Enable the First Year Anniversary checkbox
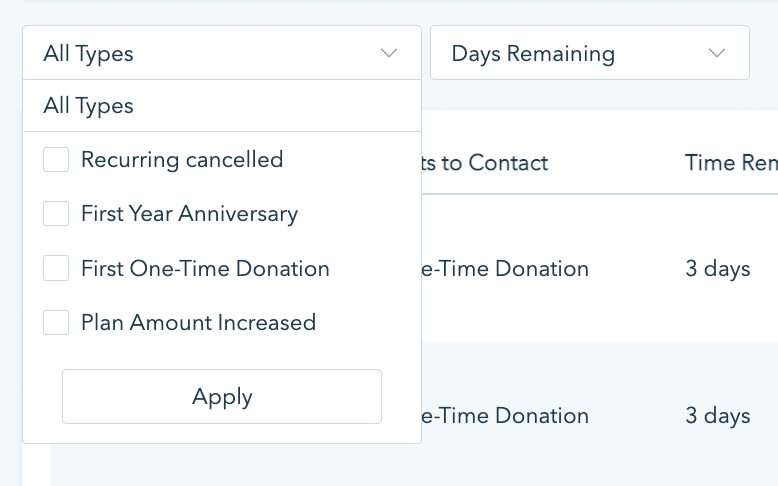The height and width of the screenshot is (486, 778). [56, 214]
